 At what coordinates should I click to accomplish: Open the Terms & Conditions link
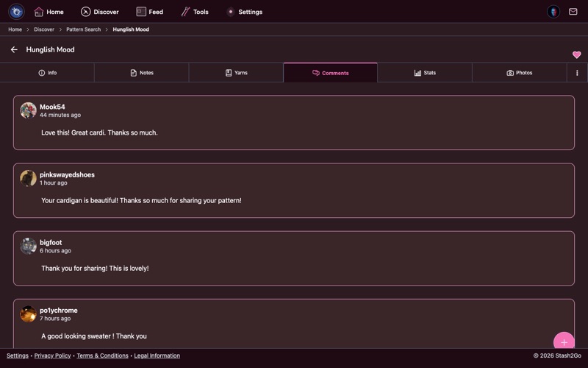(x=102, y=355)
